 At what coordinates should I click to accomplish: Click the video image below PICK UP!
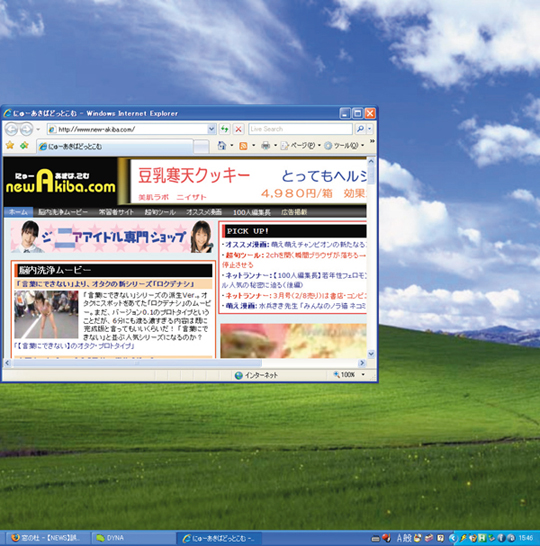293,341
